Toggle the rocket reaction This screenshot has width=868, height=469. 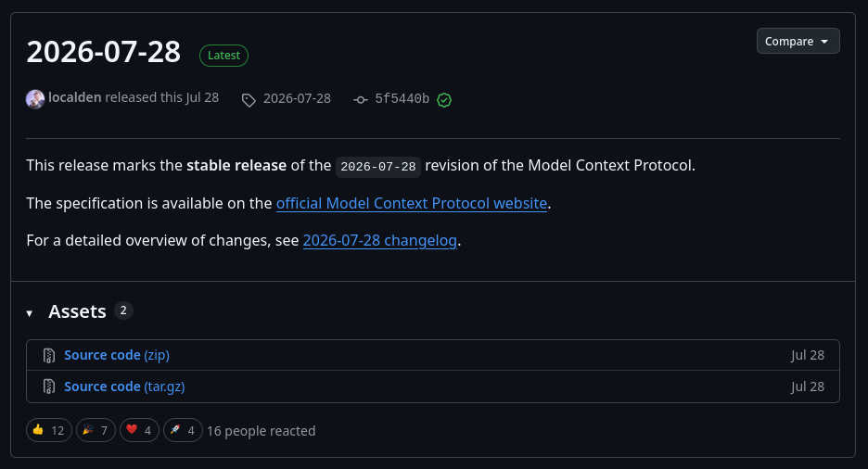pyautogui.click(x=183, y=430)
